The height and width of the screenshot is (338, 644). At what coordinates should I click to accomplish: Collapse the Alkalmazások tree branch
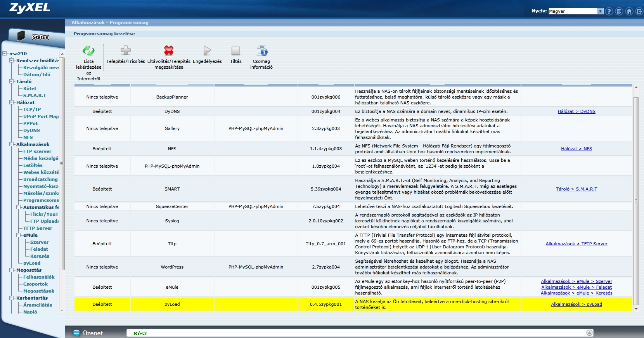point(11,144)
